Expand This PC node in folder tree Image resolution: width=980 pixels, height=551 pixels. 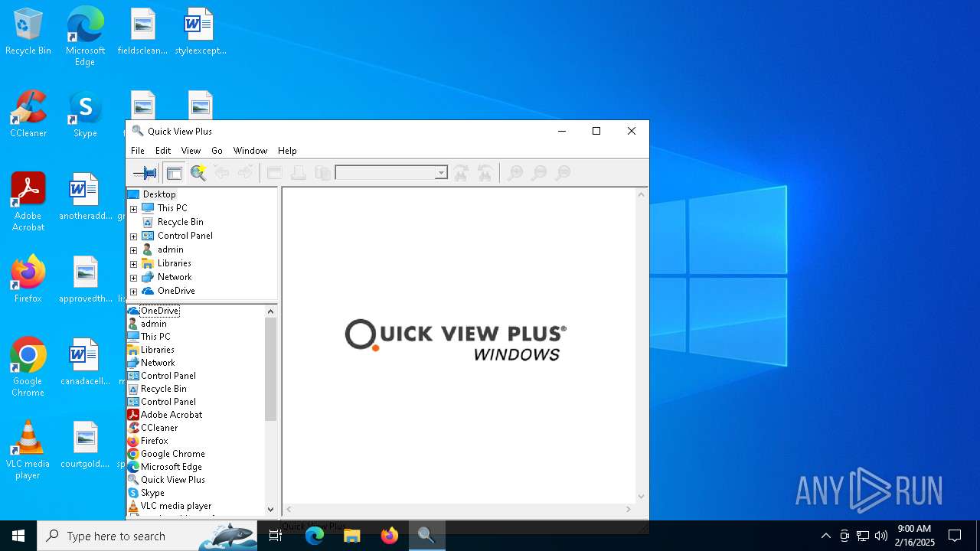133,209
